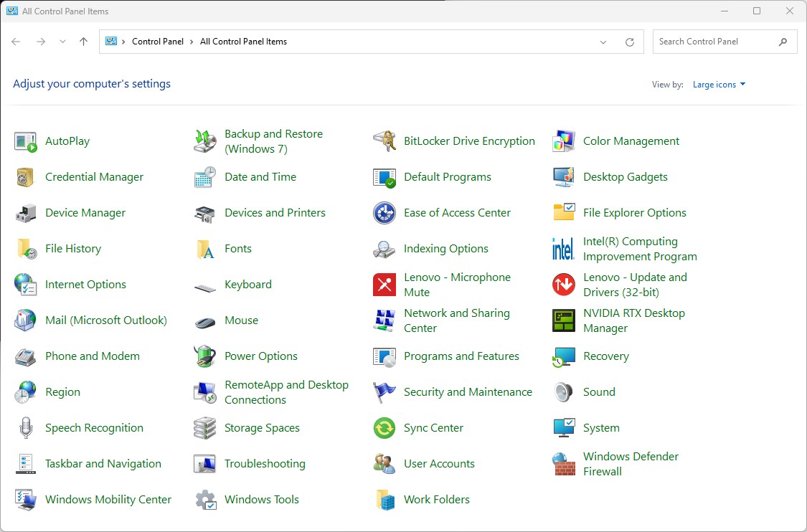Open the Work Folders icon
This screenshot has height=532, width=807.
(x=384, y=500)
